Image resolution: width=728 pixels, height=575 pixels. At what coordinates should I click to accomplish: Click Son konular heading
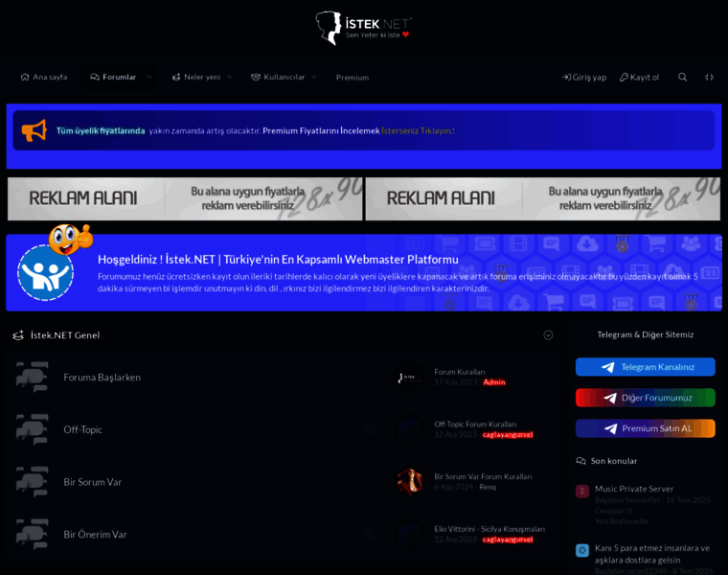pyautogui.click(x=614, y=461)
